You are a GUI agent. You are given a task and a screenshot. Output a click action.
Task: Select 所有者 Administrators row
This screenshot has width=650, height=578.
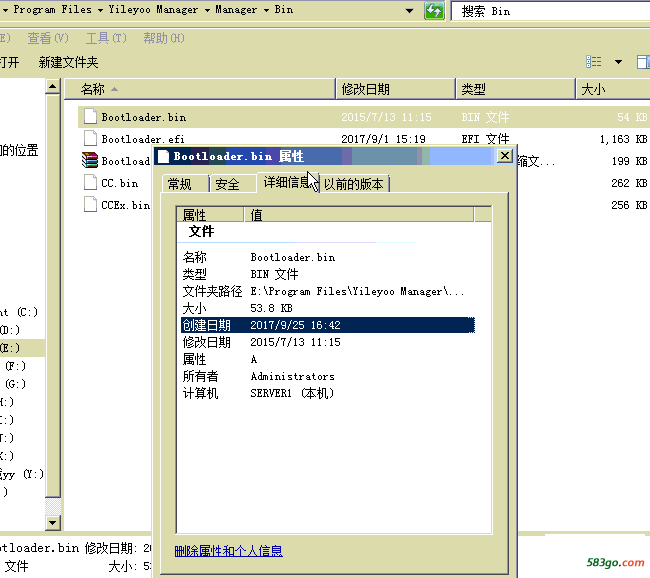coord(327,376)
